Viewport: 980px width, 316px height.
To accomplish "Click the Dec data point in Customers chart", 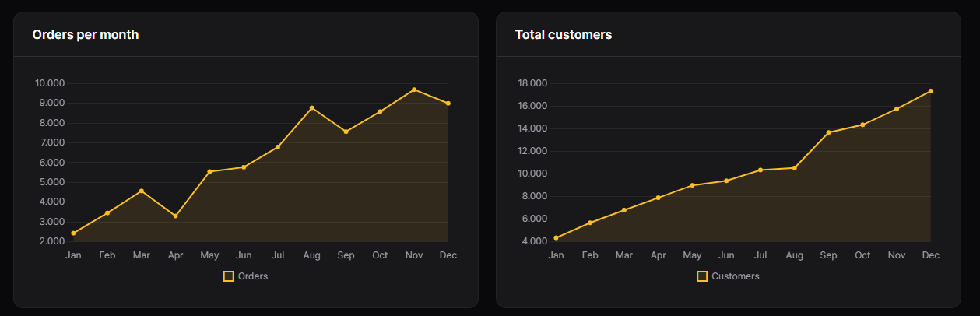I will point(931,91).
